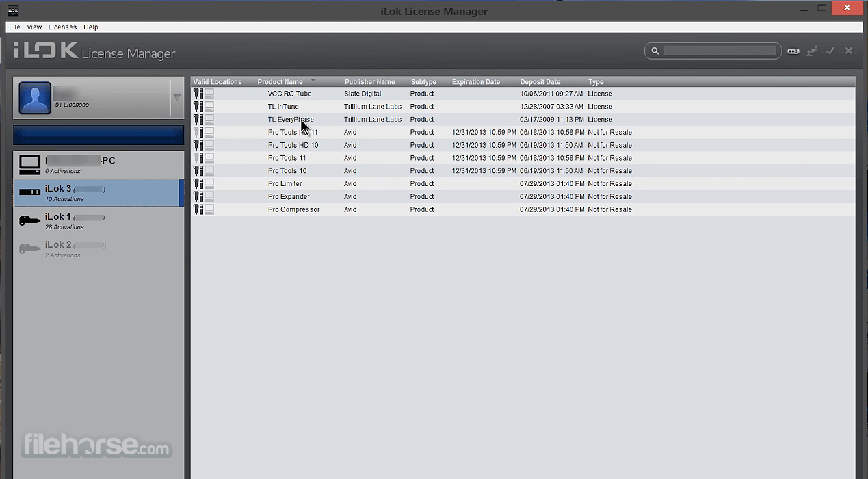Click 07/29/2013 deposit date in Pro Compressor row
Image resolution: width=868 pixels, height=479 pixels.
pyautogui.click(x=551, y=209)
